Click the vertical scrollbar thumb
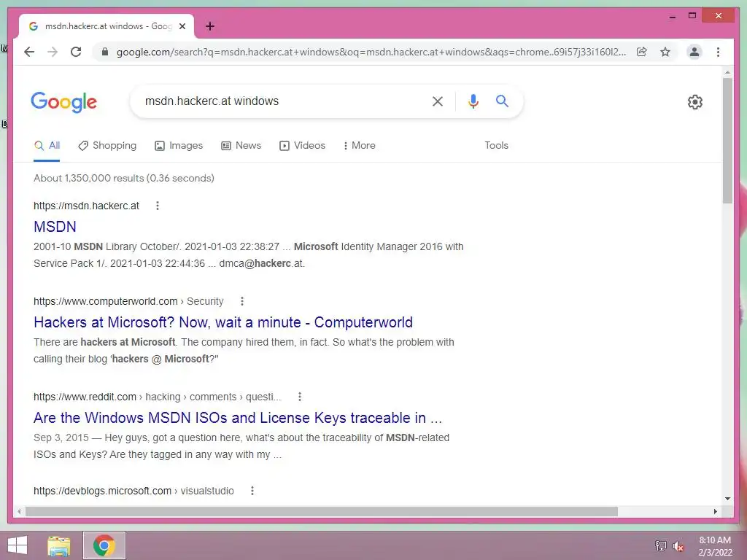Image resolution: width=747 pixels, height=560 pixels. click(727, 141)
